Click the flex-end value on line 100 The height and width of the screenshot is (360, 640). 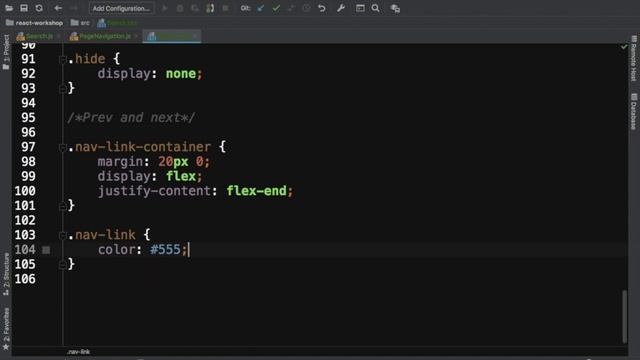(x=257, y=191)
